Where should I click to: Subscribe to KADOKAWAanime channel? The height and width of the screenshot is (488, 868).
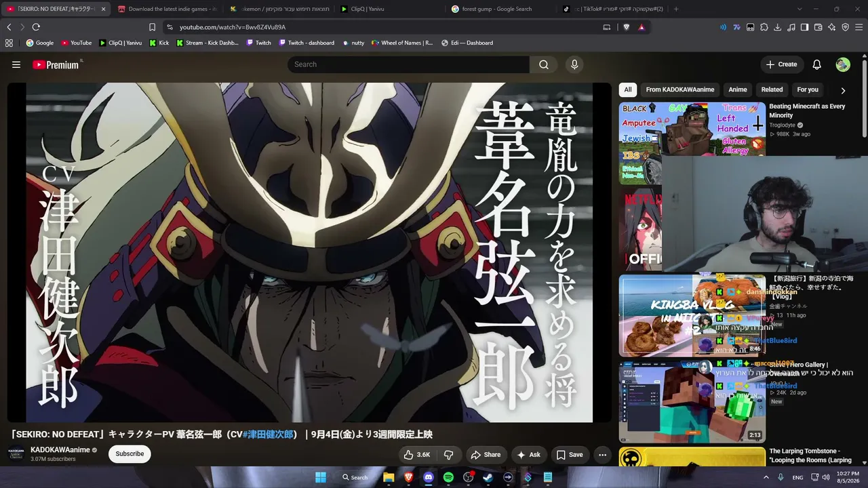pyautogui.click(x=130, y=454)
